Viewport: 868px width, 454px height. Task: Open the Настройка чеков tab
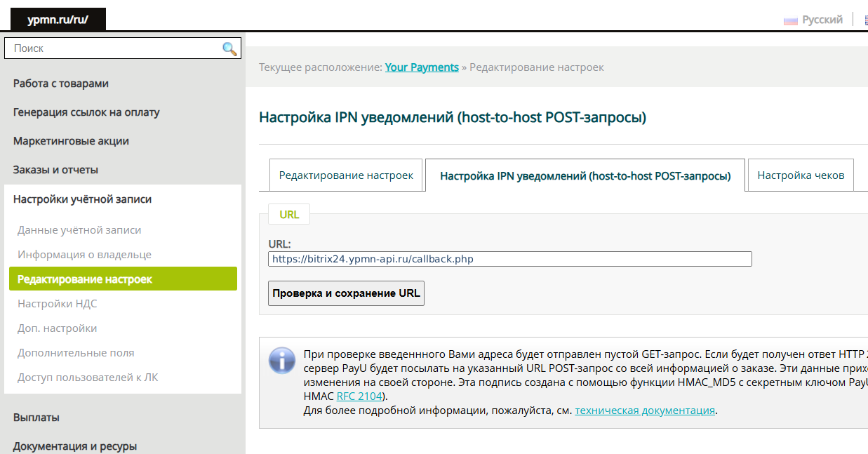tap(801, 175)
